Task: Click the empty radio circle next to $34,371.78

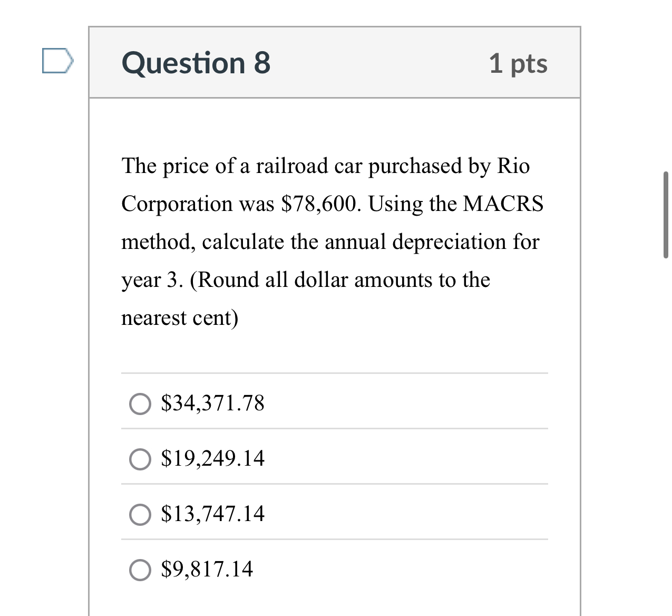Action: (x=140, y=404)
